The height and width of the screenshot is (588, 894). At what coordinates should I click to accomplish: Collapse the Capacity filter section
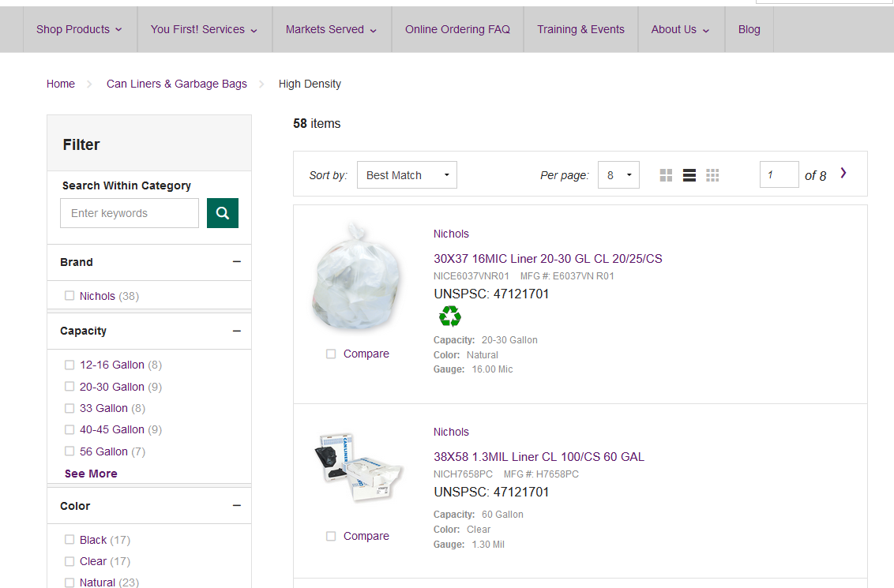pos(237,331)
